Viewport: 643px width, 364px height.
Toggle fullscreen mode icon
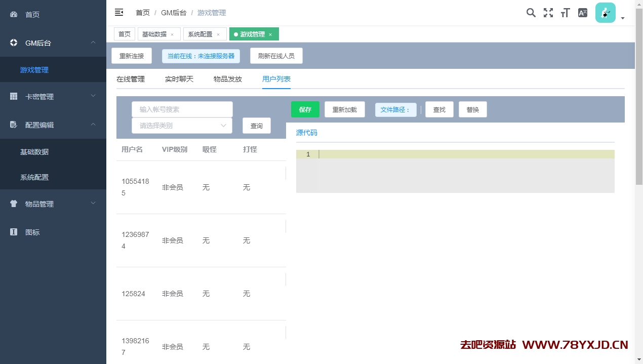[548, 13]
